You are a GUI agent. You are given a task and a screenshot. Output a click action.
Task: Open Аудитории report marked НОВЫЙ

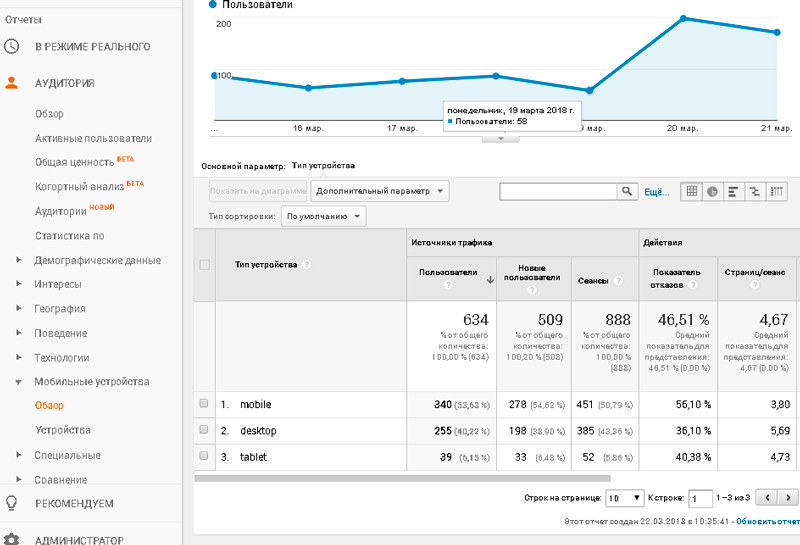[61, 211]
